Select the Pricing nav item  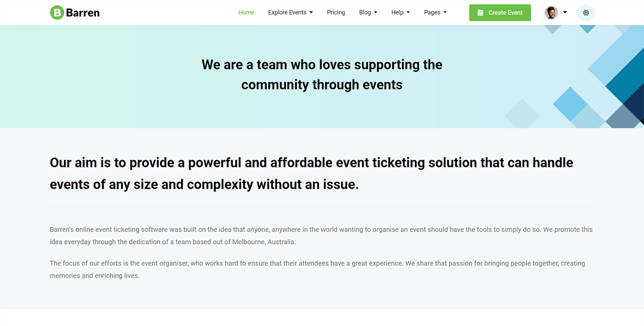(336, 12)
